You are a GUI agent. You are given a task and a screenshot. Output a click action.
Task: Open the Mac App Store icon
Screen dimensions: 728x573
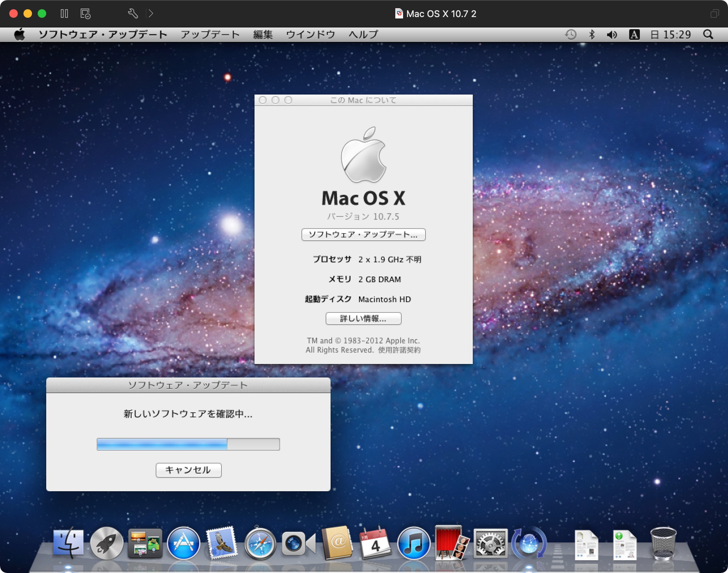pyautogui.click(x=184, y=543)
